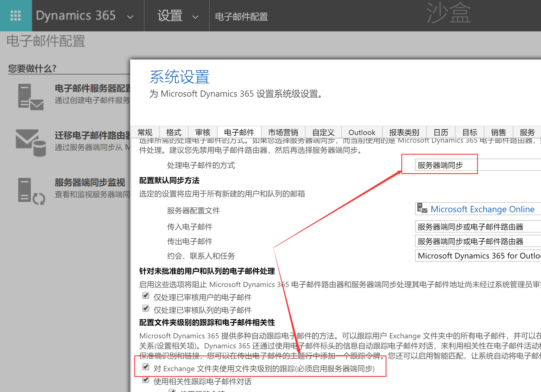Switch to the 自定义 tab
The width and height of the screenshot is (541, 392).
[323, 132]
